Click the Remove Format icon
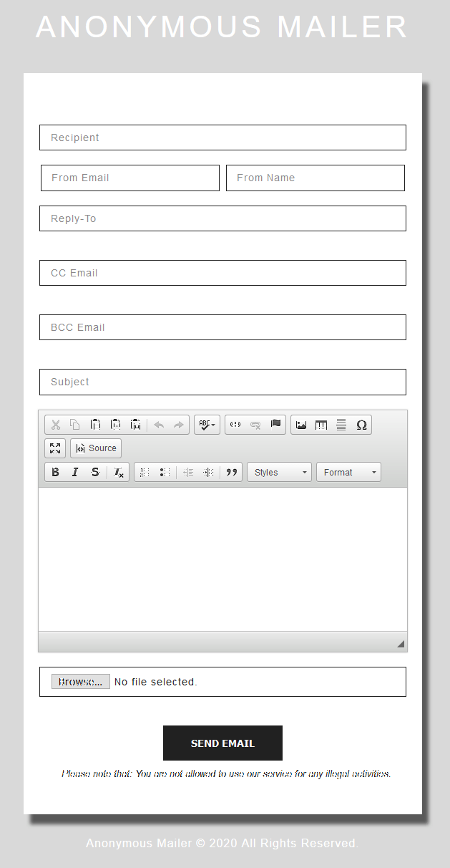450x868 pixels. click(x=119, y=473)
